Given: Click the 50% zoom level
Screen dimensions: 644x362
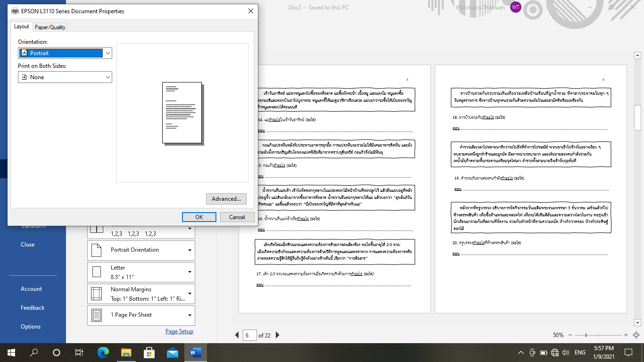Looking at the screenshot, I should click(558, 335).
